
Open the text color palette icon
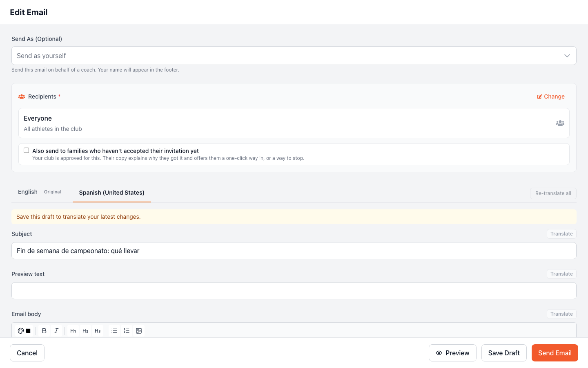click(x=21, y=331)
